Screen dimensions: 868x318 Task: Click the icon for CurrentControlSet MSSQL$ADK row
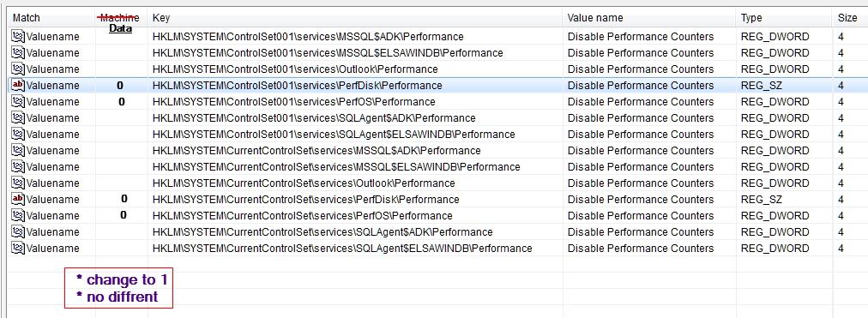pyautogui.click(x=18, y=150)
